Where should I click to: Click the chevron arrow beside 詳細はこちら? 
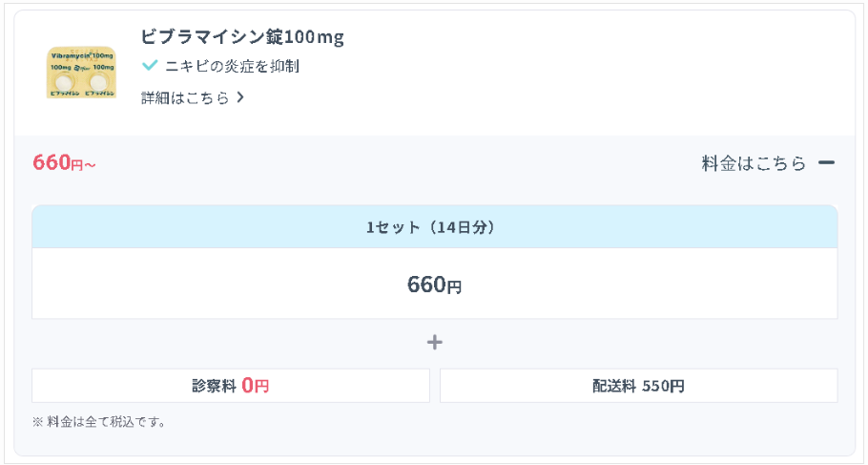(x=240, y=97)
